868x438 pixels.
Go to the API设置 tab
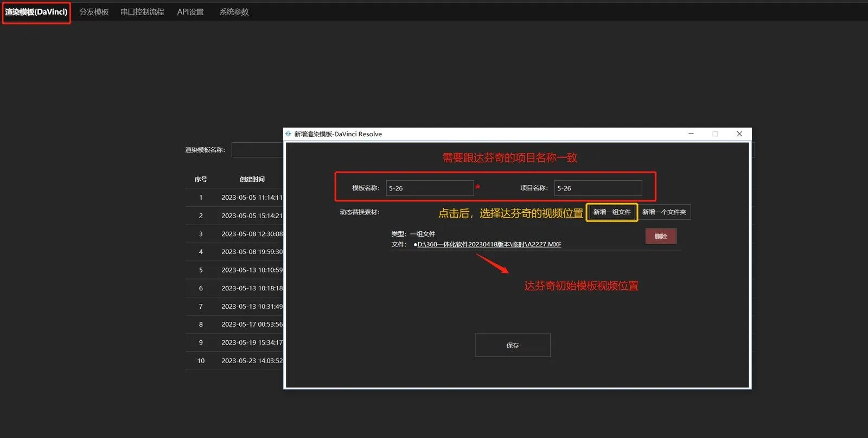point(190,12)
